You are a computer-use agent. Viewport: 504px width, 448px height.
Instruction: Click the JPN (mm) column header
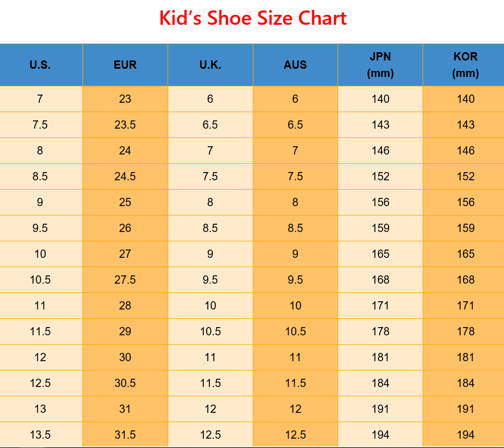[x=380, y=65]
